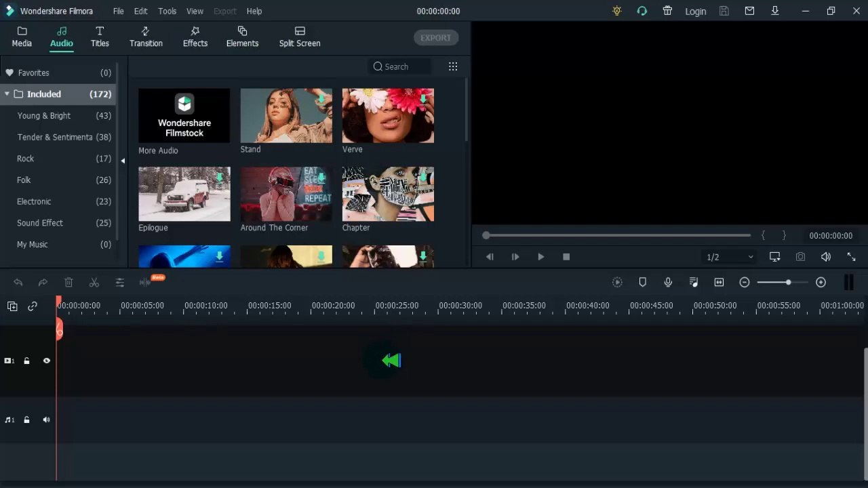Open customer support headset icon
The height and width of the screenshot is (488, 868).
642,11
